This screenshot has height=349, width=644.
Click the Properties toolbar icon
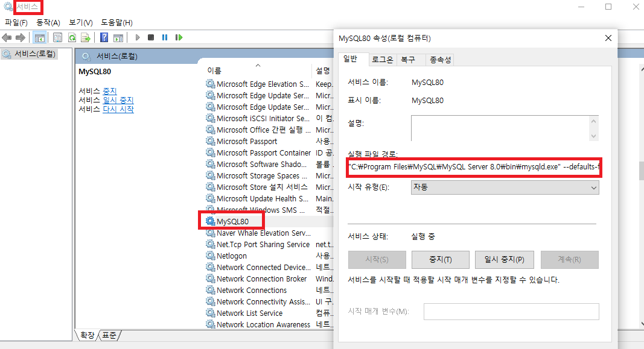click(58, 38)
